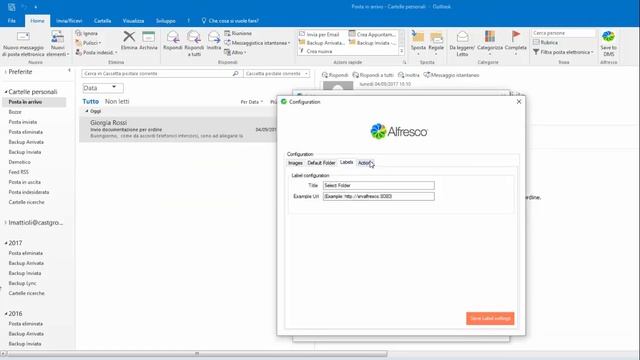The width and height of the screenshot is (640, 360).
Task: Open the Categorizza color categories
Action: tap(490, 44)
